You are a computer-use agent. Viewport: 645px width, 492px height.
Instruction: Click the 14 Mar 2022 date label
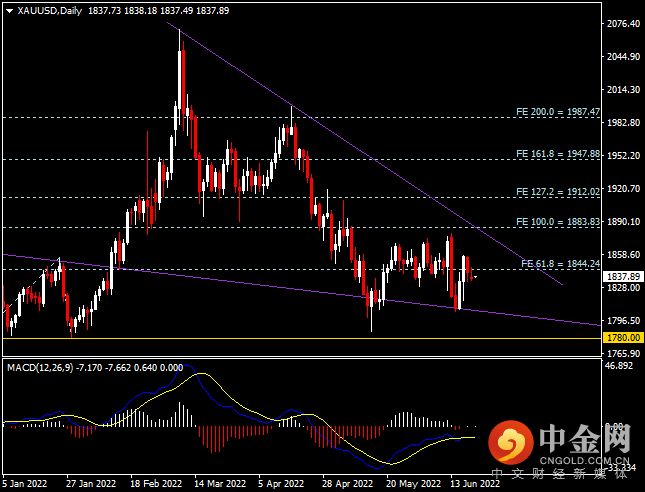(x=220, y=483)
